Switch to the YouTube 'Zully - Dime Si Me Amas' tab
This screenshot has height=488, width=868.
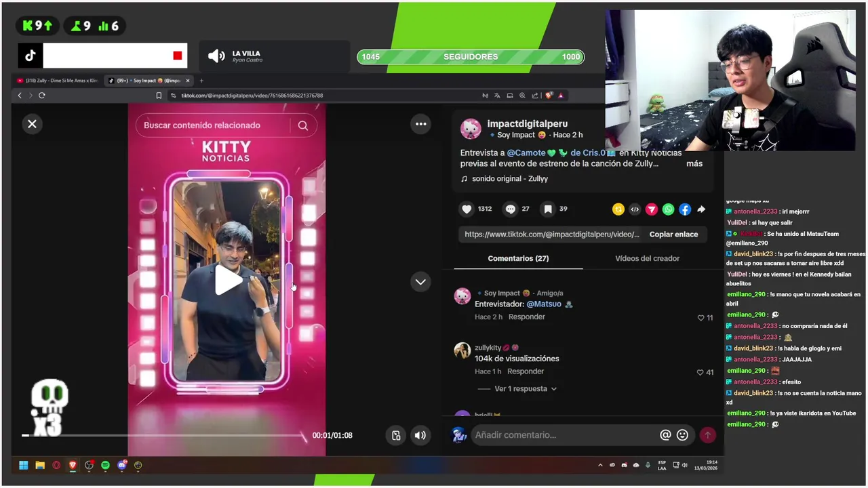tap(57, 81)
